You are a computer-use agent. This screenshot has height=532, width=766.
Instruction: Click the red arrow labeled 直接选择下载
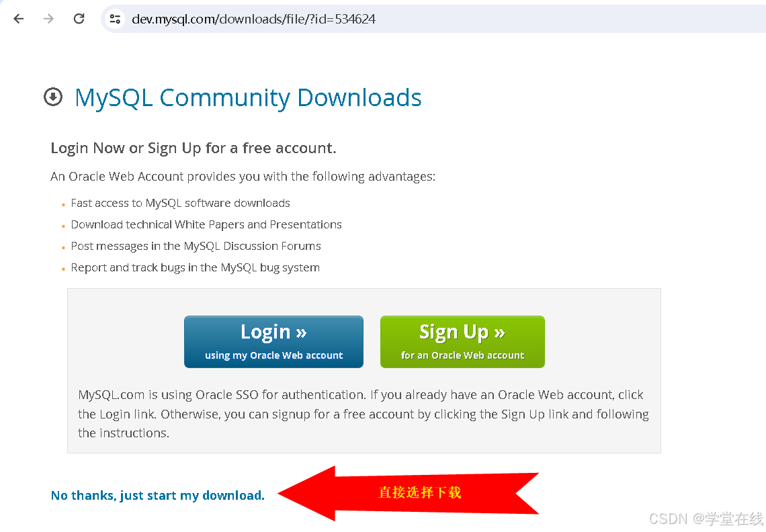click(409, 493)
